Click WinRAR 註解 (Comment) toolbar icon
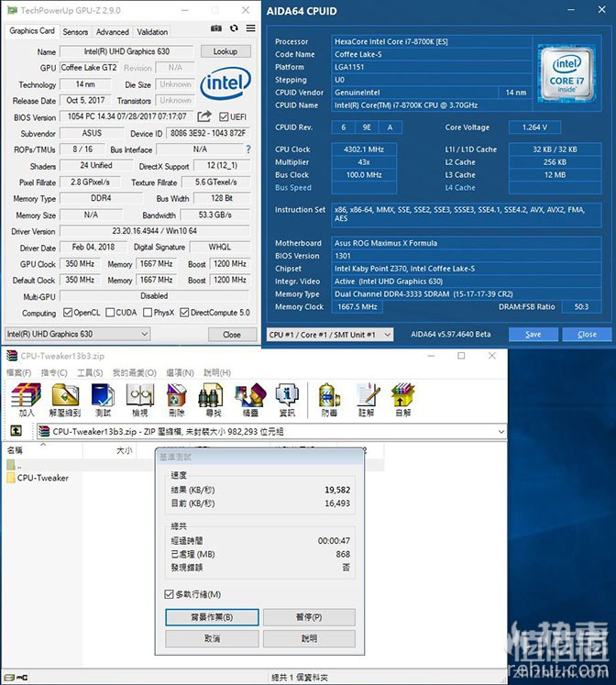Image resolution: width=616 pixels, height=685 pixels. click(x=367, y=399)
